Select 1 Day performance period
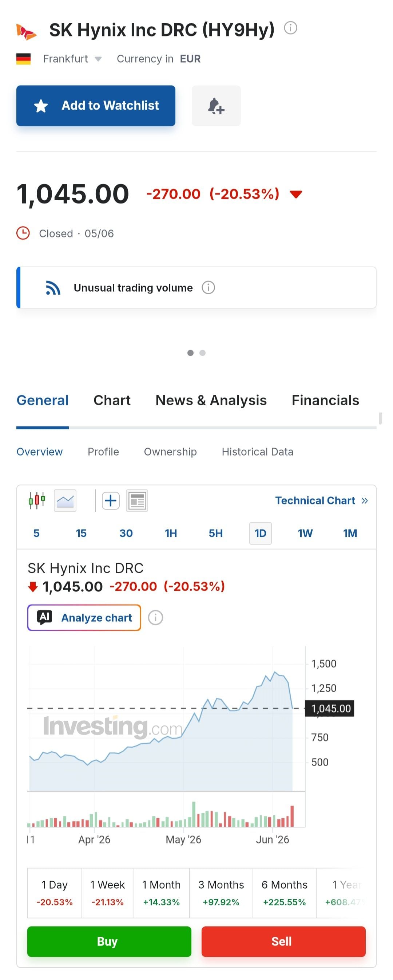393x980 pixels. (54, 893)
